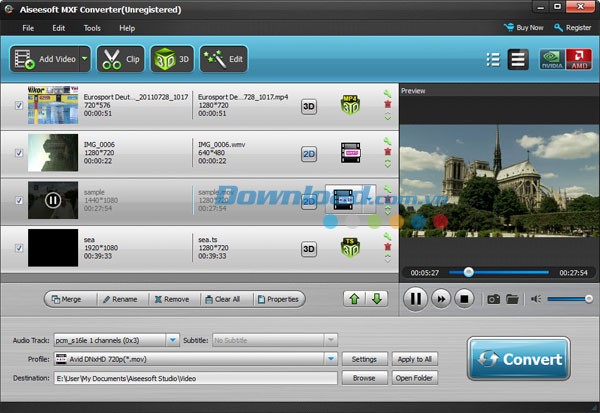Image resolution: width=600 pixels, height=413 pixels.
Task: Open the Clip tool with scissors
Action: (x=121, y=59)
